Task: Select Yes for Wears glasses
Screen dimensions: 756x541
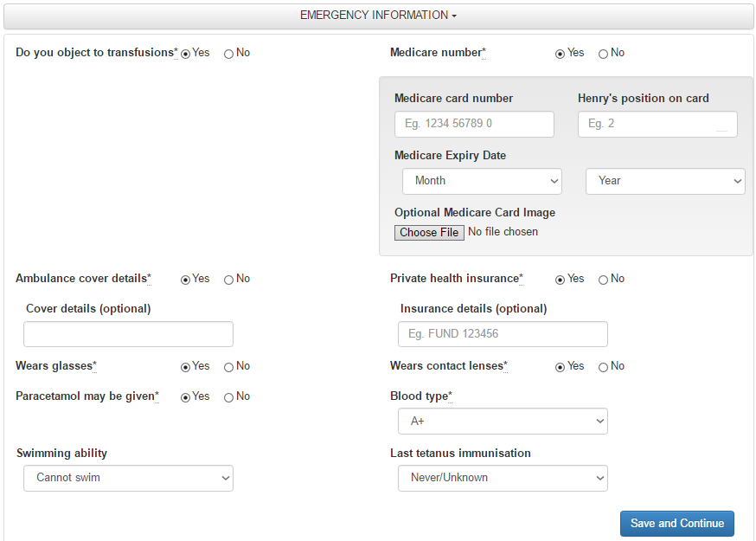Action: [x=186, y=367]
